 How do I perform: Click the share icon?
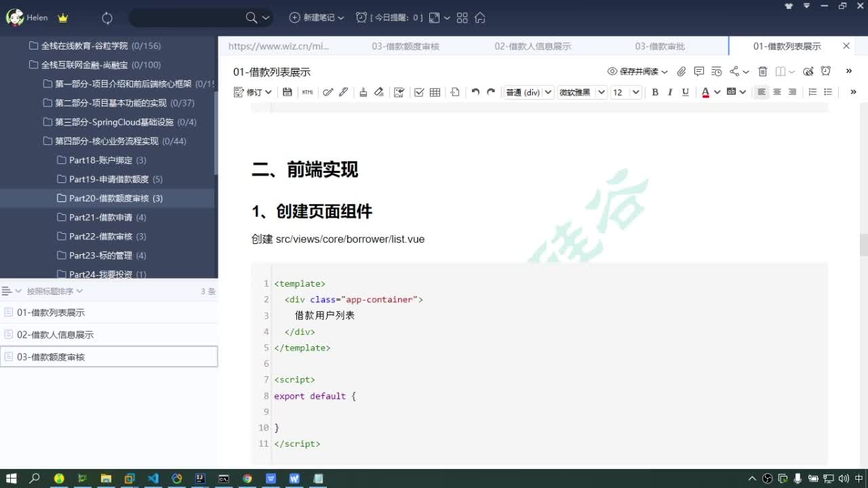point(734,71)
